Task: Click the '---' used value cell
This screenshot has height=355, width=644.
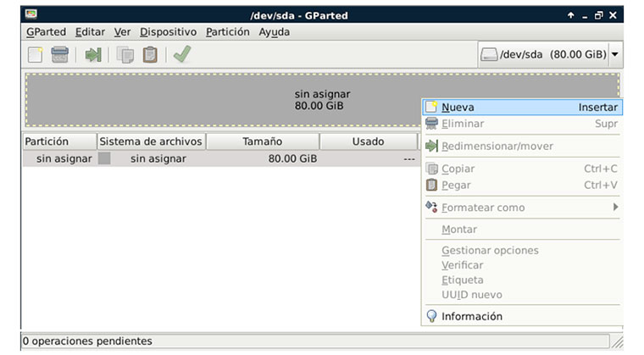Action: (x=409, y=158)
